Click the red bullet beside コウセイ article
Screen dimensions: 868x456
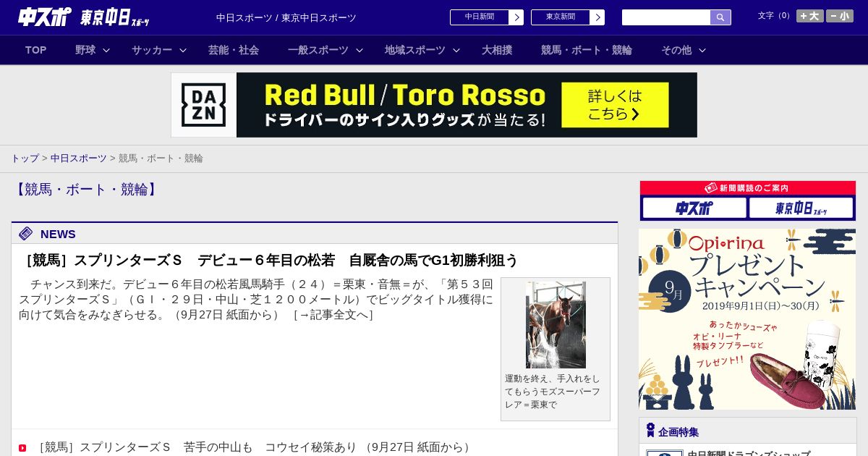point(22,448)
